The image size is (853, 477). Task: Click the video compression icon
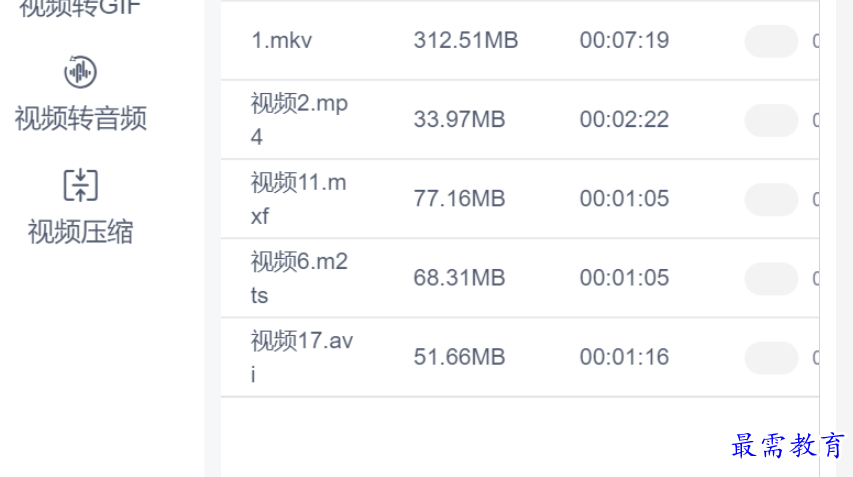coord(80,185)
